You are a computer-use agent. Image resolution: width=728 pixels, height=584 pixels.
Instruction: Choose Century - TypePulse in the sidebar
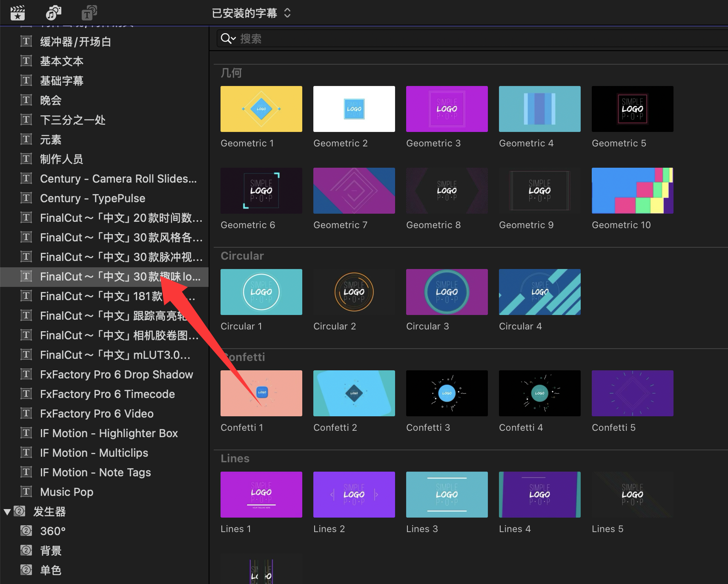pyautogui.click(x=92, y=198)
